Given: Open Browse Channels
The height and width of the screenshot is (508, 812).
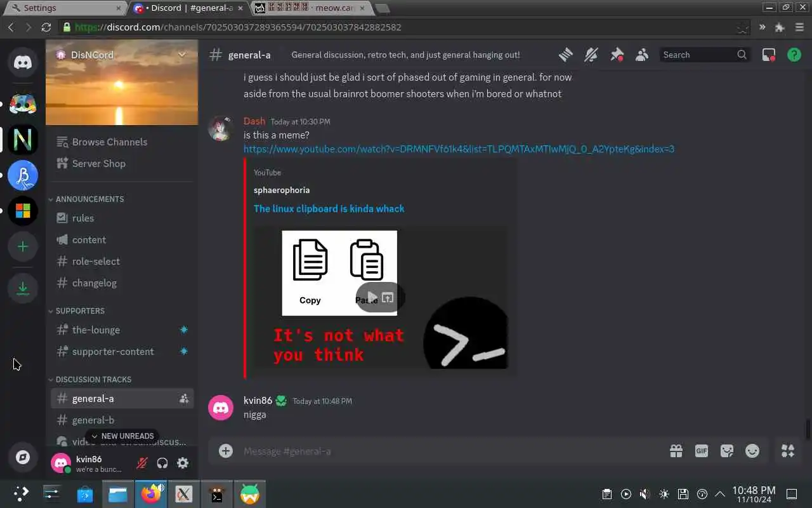Looking at the screenshot, I should [122, 142].
